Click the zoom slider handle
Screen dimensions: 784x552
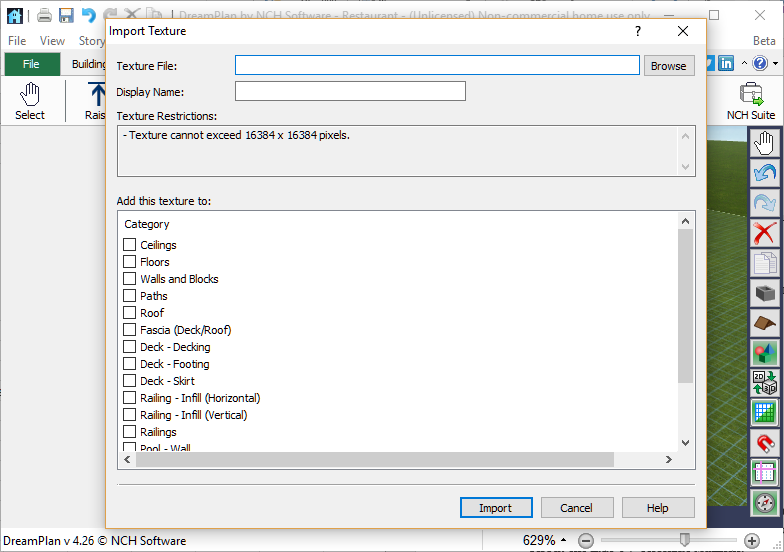pyautogui.click(x=685, y=540)
